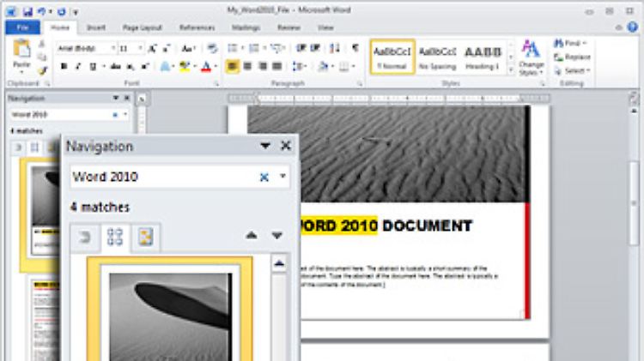The width and height of the screenshot is (644, 361).
Task: Browse pages tab in enlarged Navigation pane
Action: 115,237
